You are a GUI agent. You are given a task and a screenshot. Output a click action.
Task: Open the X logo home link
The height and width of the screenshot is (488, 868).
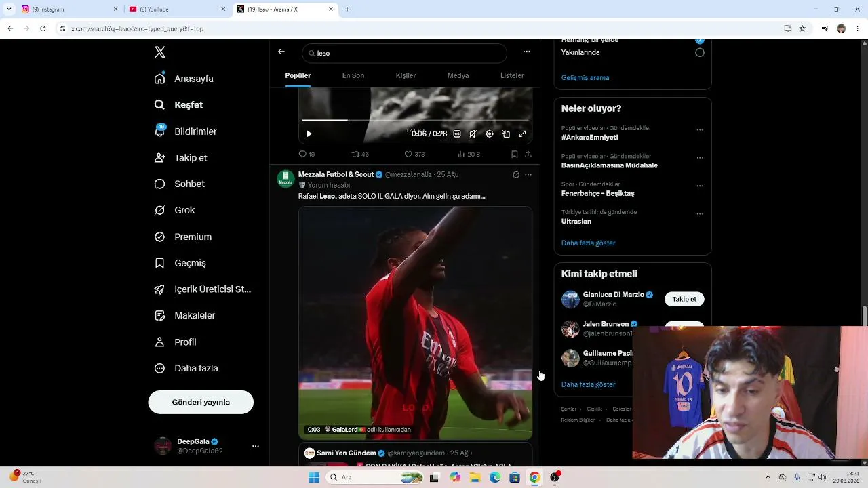point(160,52)
